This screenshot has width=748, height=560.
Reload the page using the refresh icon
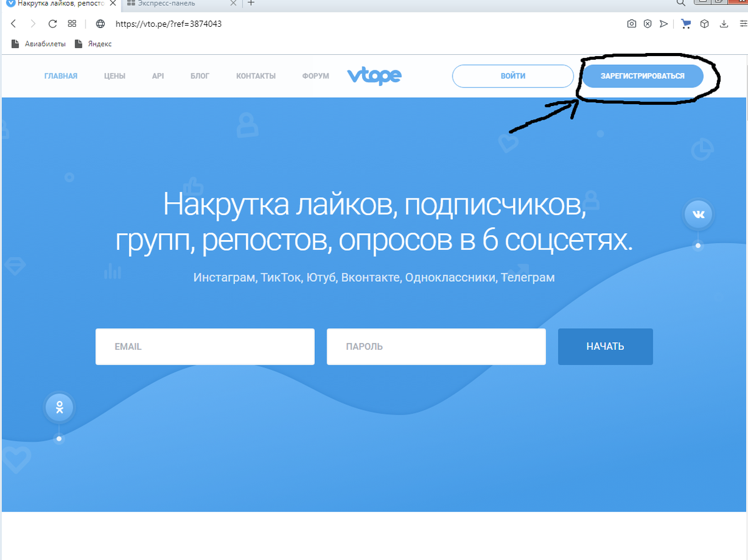pyautogui.click(x=52, y=24)
